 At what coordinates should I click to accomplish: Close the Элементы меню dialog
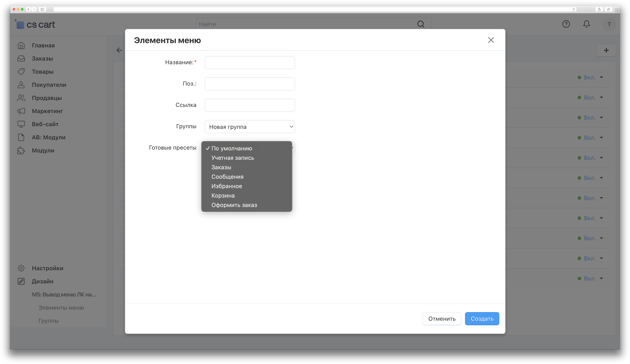pyautogui.click(x=491, y=40)
